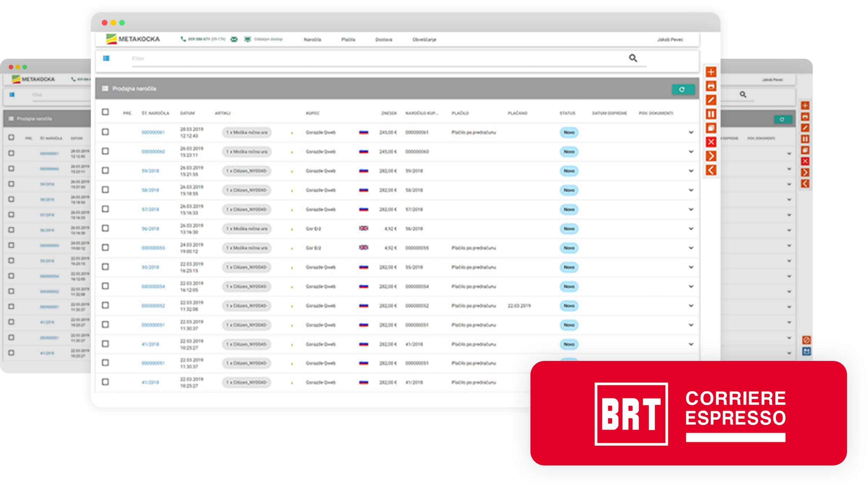Click the red X delete icon in front window

[711, 142]
